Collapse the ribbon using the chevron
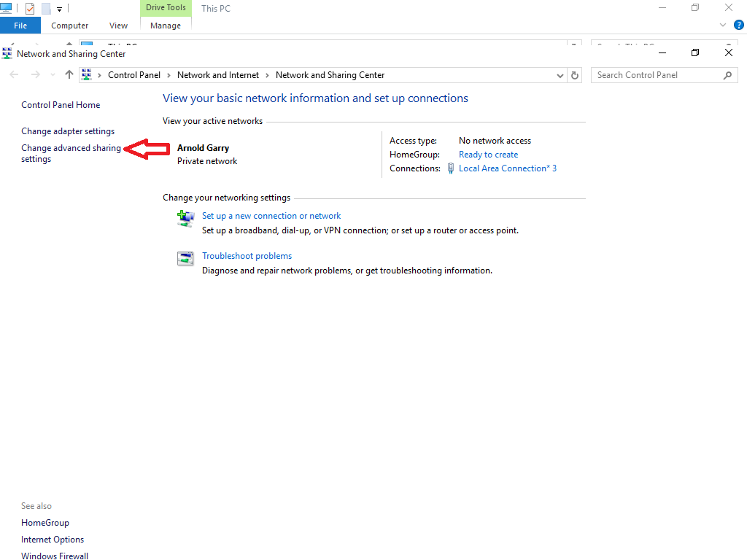Image resolution: width=747 pixels, height=560 pixels. (722, 24)
